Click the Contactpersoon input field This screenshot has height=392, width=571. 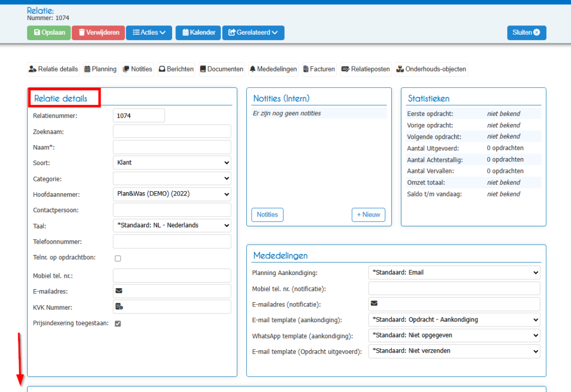pyautogui.click(x=172, y=210)
